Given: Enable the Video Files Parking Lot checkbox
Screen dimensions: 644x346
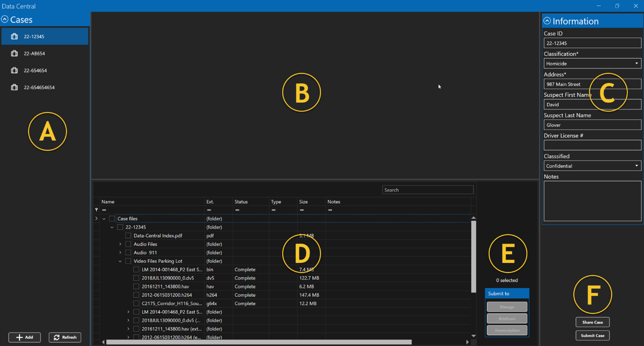Looking at the screenshot, I should click(128, 261).
